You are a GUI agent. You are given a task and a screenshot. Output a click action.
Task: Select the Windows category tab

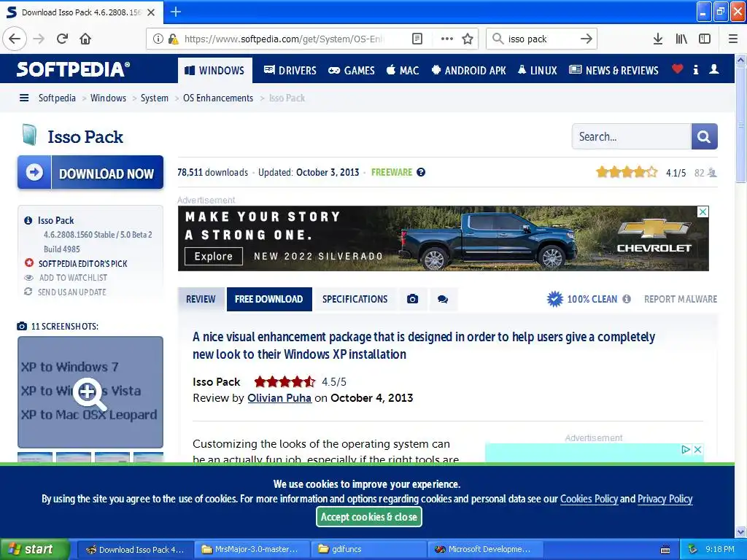click(x=215, y=71)
